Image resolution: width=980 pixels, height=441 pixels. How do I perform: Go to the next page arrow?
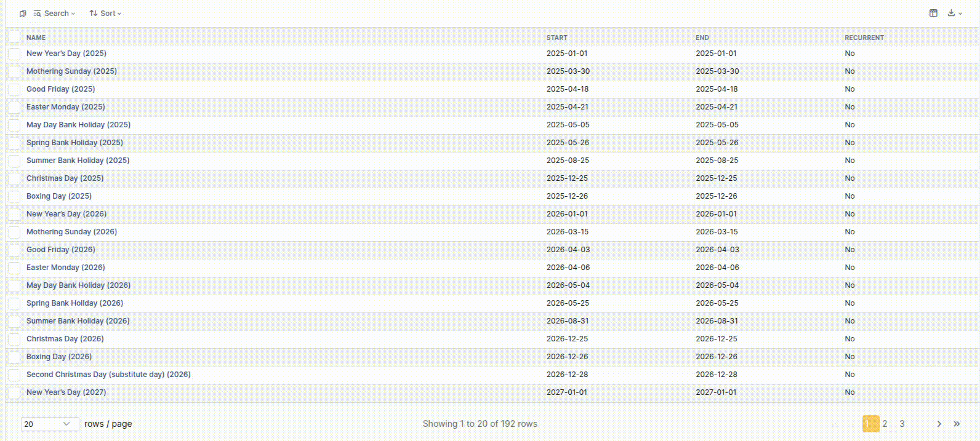tap(939, 424)
